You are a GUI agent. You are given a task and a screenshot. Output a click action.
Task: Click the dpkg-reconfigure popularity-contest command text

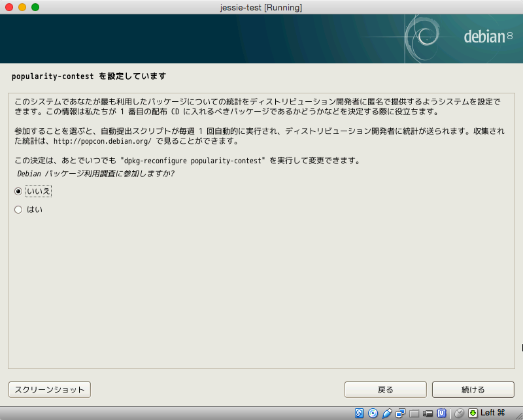click(192, 161)
